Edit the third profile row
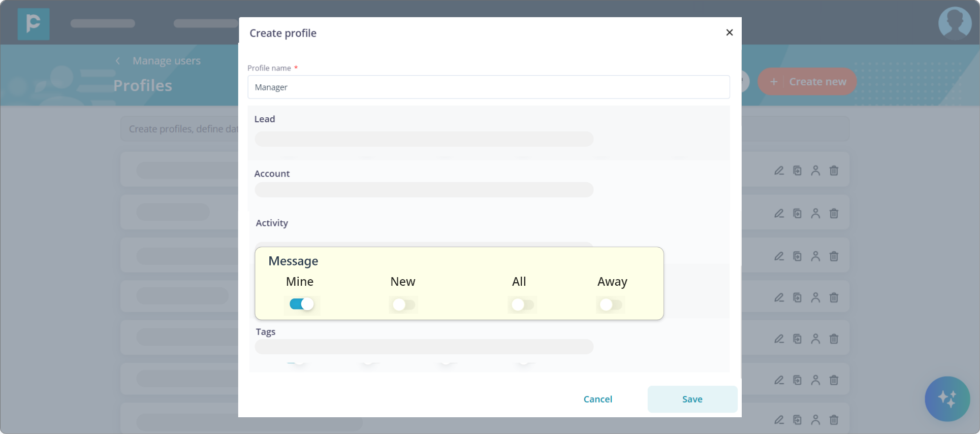Viewport: 980px width, 434px height. pyautogui.click(x=779, y=256)
